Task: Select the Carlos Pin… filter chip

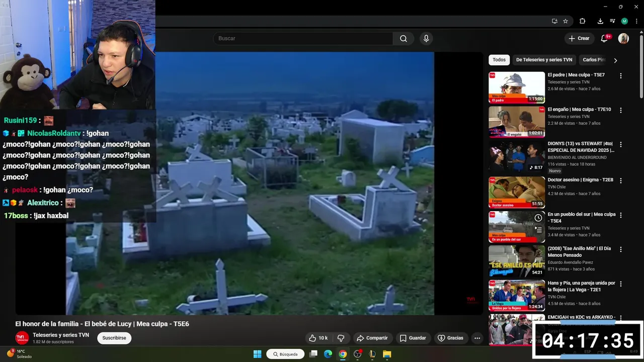Action: pyautogui.click(x=594, y=60)
